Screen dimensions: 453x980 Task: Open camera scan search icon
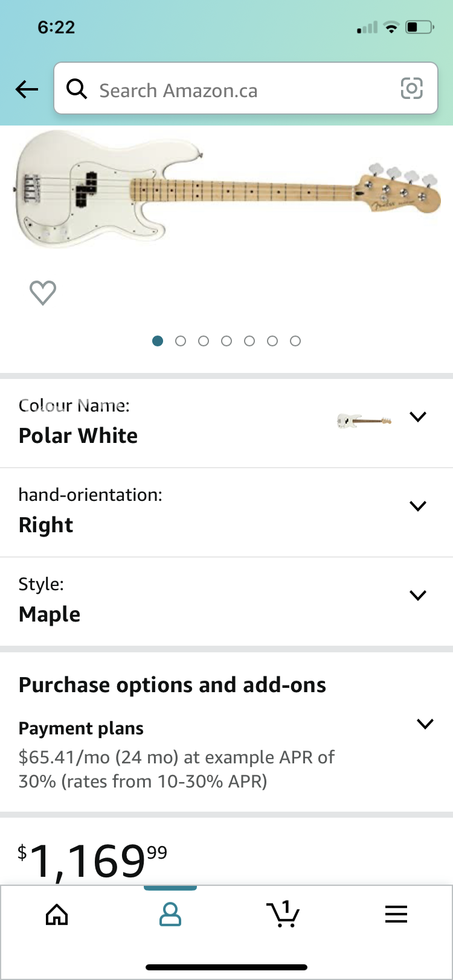(411, 89)
